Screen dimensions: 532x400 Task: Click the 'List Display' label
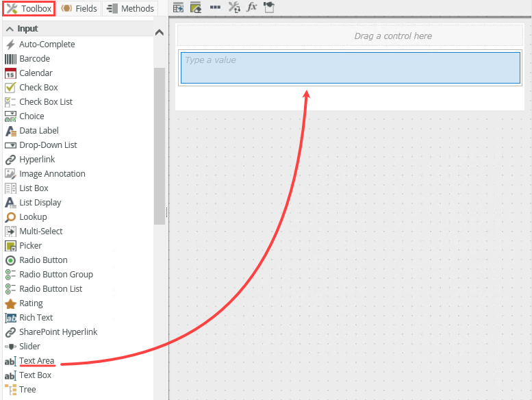coord(40,203)
